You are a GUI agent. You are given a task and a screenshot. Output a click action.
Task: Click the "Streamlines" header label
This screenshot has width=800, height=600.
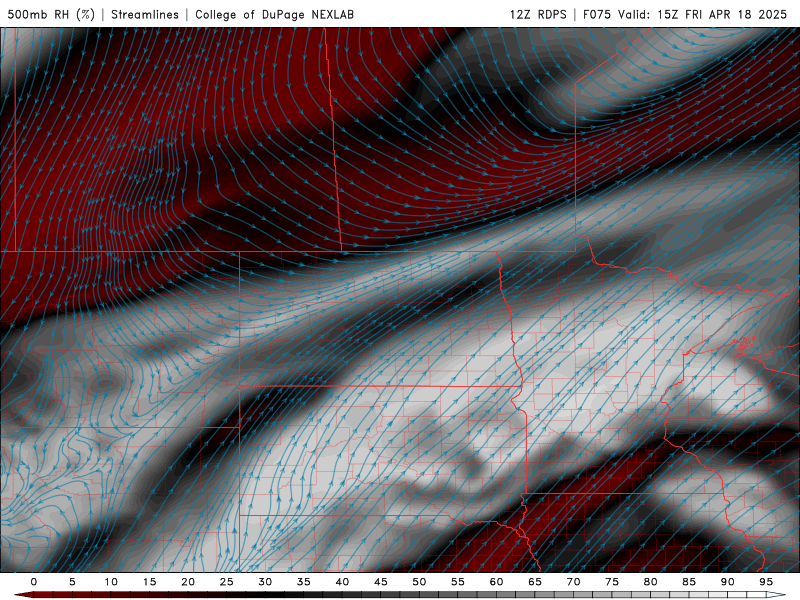click(145, 14)
